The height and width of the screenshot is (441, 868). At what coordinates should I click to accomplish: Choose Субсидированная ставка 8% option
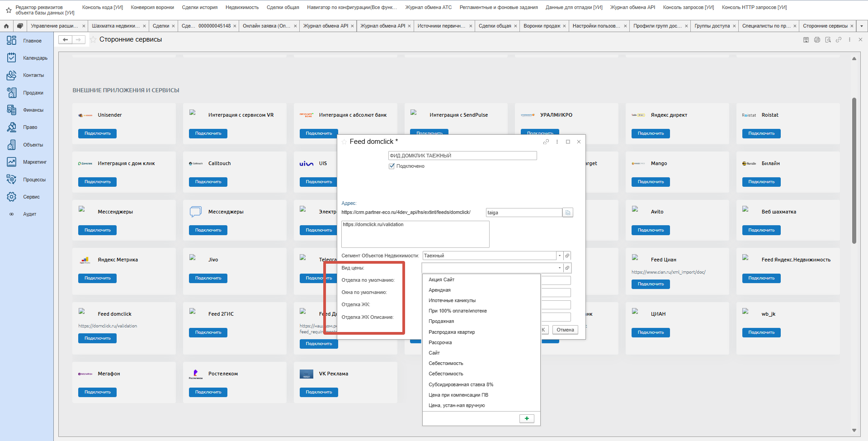[x=461, y=384]
